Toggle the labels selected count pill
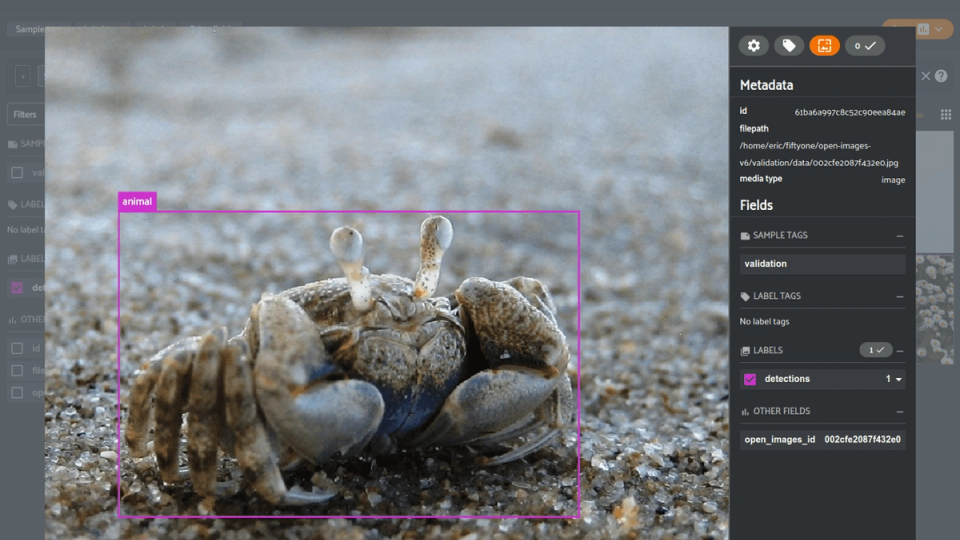Viewport: 960px width, 540px height. point(876,350)
